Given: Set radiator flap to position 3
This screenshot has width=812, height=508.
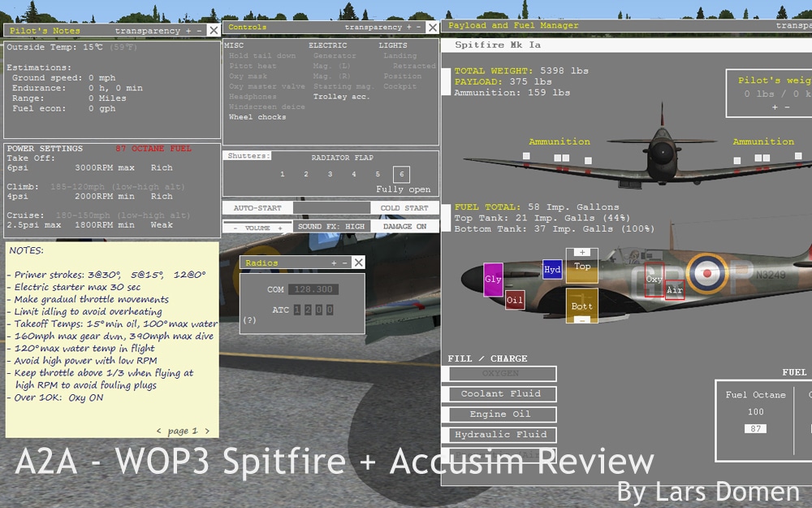Looking at the screenshot, I should tap(330, 174).
